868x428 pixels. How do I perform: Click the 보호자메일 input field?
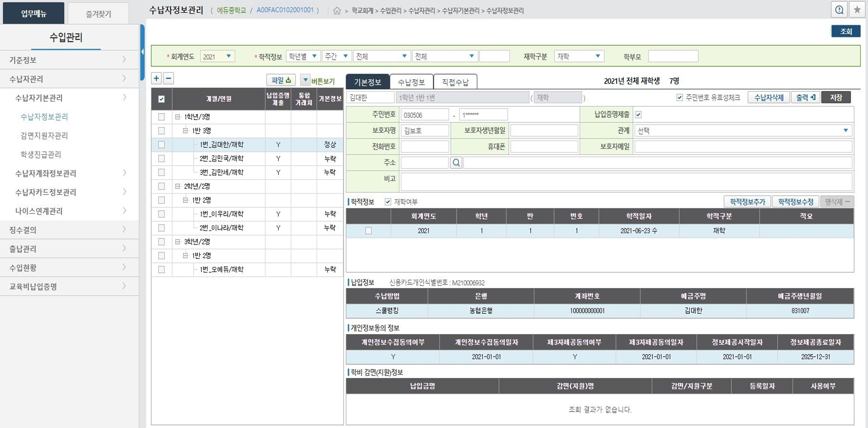tap(743, 147)
